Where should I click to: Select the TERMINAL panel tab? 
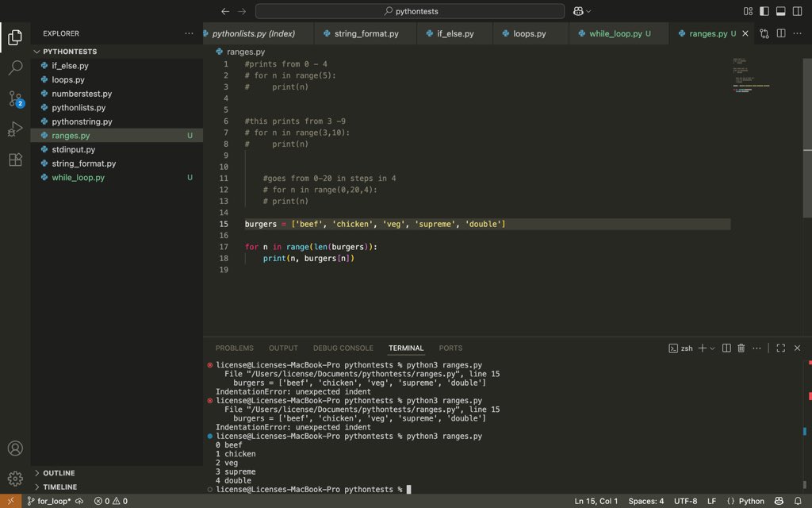(406, 348)
